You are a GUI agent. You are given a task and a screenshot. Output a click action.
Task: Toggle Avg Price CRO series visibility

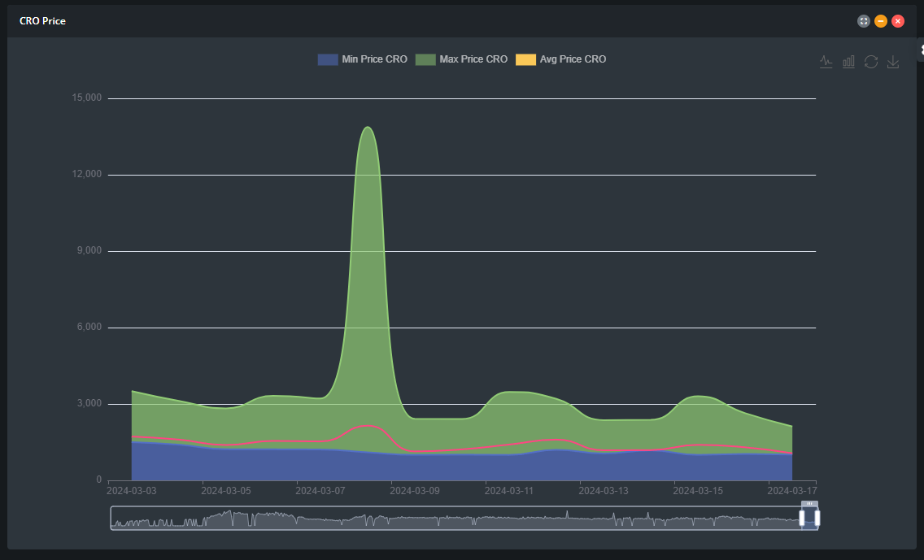(x=561, y=59)
